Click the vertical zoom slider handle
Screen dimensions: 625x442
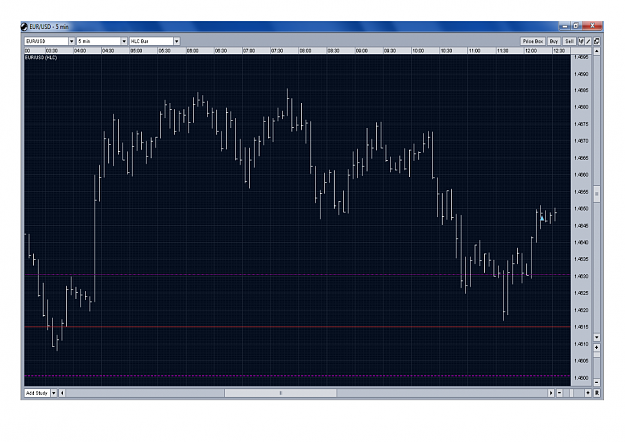click(x=597, y=354)
